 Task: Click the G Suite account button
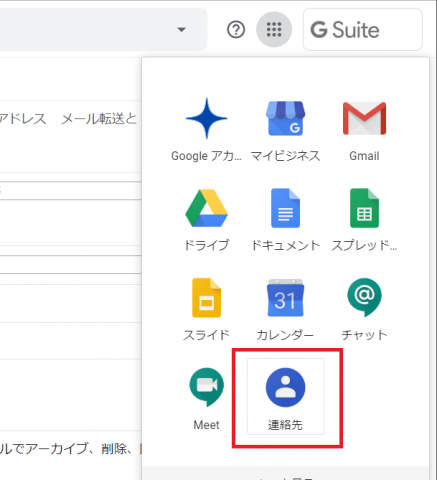pyautogui.click(x=363, y=30)
